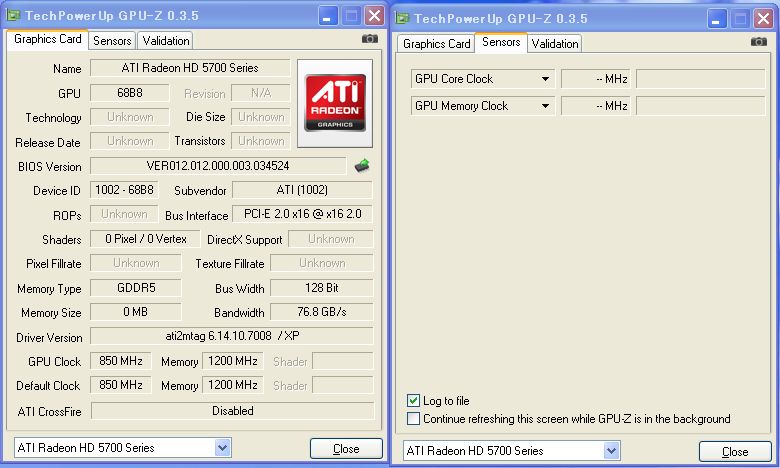Click the Name field ATI Radeon HD 5700 Series

(190, 68)
